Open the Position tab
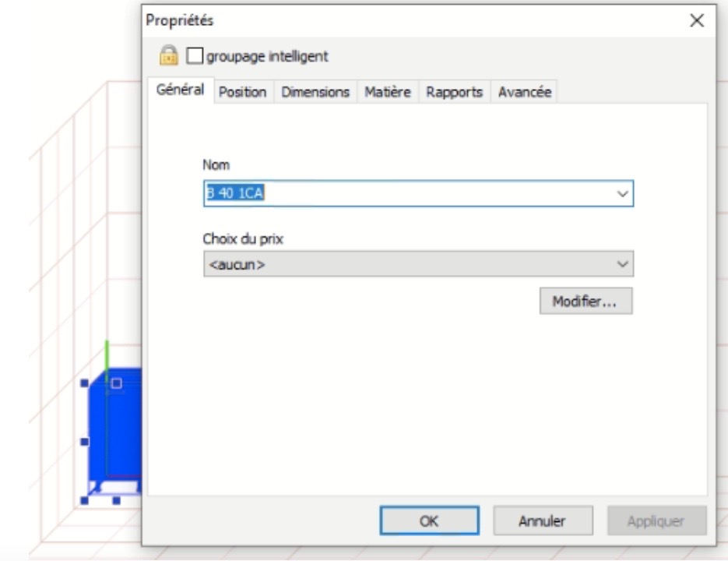Screen dimensions: 728x561 (242, 92)
